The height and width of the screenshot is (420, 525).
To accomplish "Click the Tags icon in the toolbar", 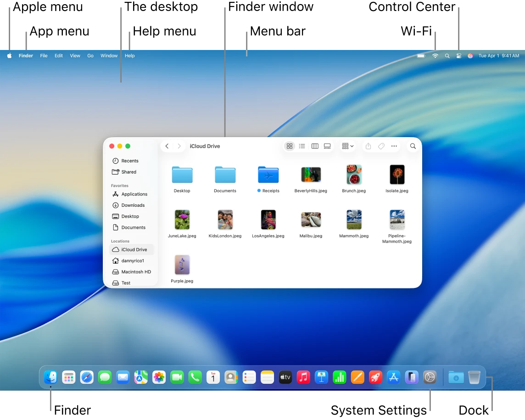I will (381, 146).
